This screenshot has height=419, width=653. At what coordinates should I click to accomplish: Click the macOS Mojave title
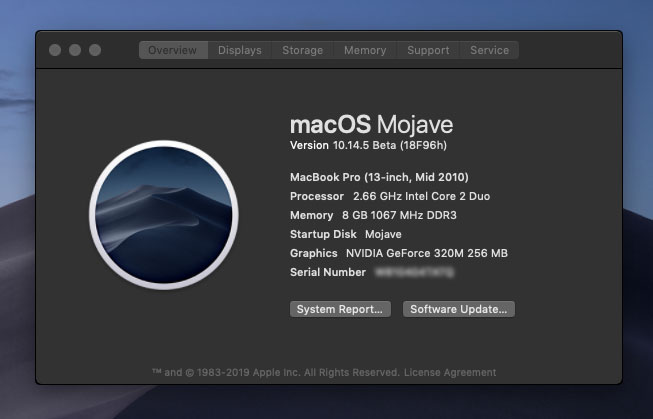[371, 125]
